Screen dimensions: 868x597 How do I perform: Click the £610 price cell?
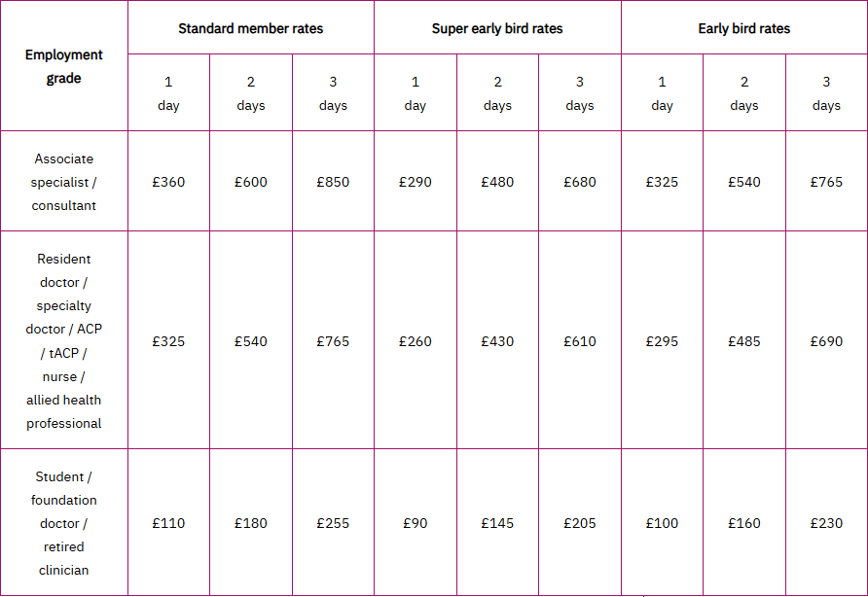(x=580, y=341)
